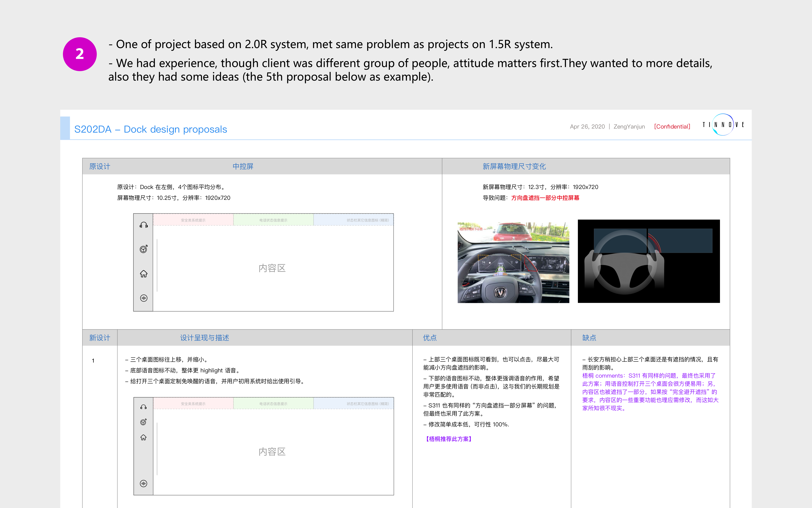The width and height of the screenshot is (812, 508).
Task: Click the line starting "屏幕物理尺寸：10.25寸"
Action: 173,198
